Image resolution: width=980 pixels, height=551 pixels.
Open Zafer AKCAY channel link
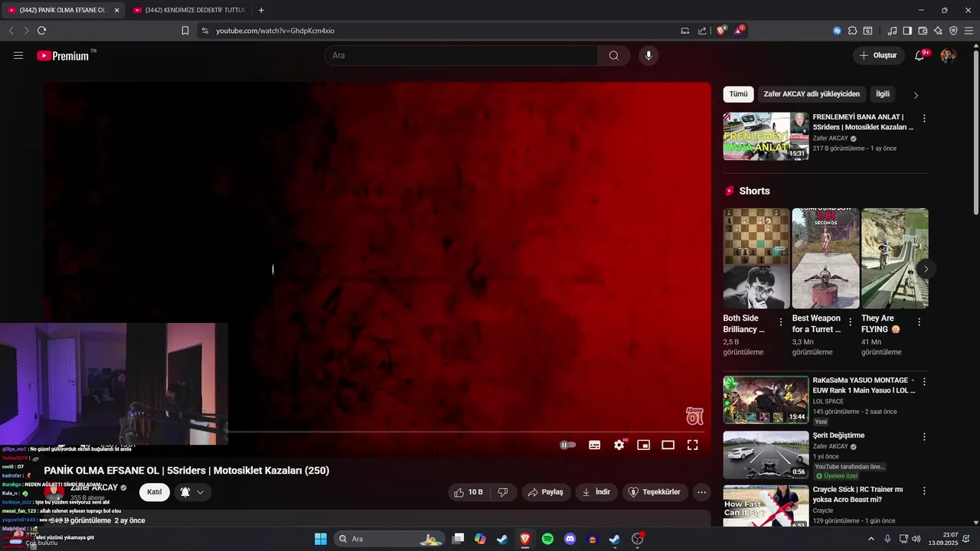[94, 487]
